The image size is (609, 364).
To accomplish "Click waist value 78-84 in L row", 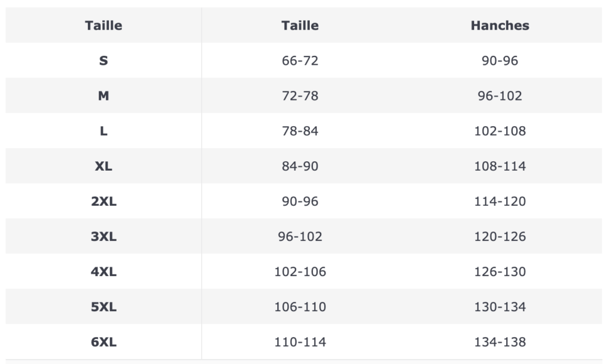I will coord(300,131).
